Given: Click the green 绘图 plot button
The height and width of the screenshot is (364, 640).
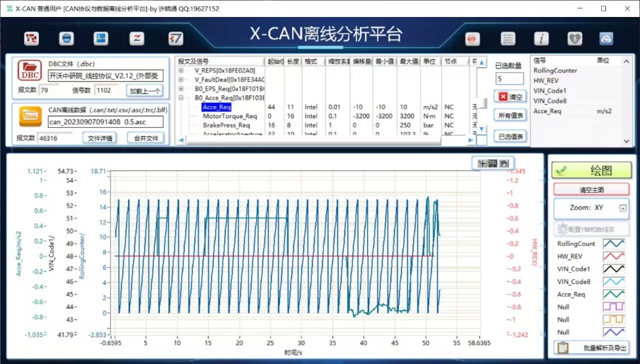Looking at the screenshot, I should pyautogui.click(x=590, y=170).
